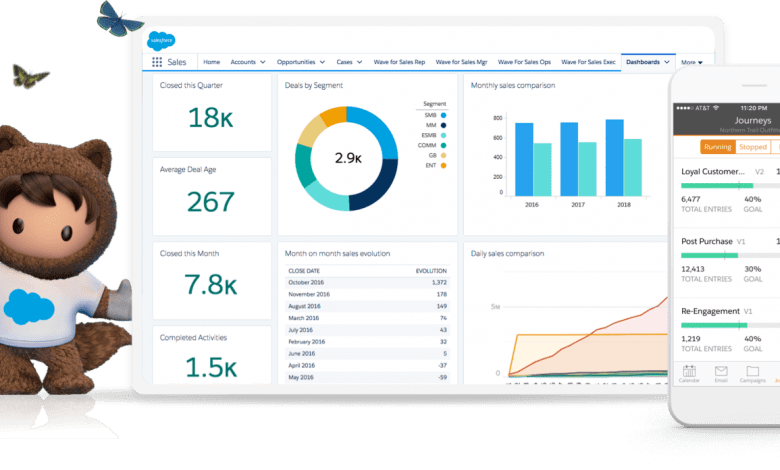Click the 267 Average Deal Age value
The height and width of the screenshot is (470, 780).
(x=210, y=201)
